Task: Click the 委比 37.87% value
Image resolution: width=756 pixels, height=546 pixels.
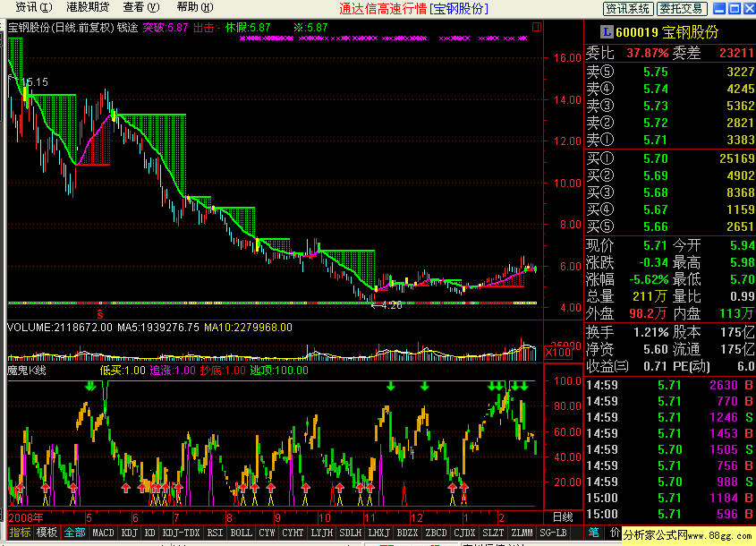Action: click(648, 53)
